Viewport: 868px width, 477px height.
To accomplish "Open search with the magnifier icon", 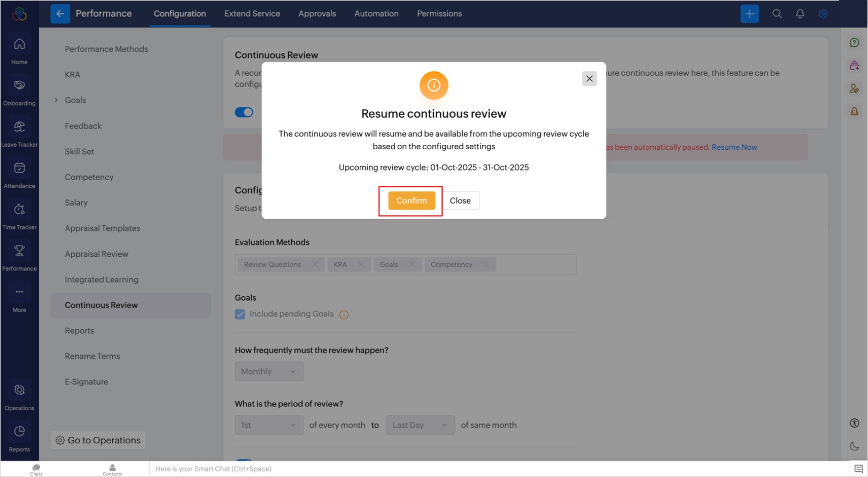I will (x=777, y=14).
